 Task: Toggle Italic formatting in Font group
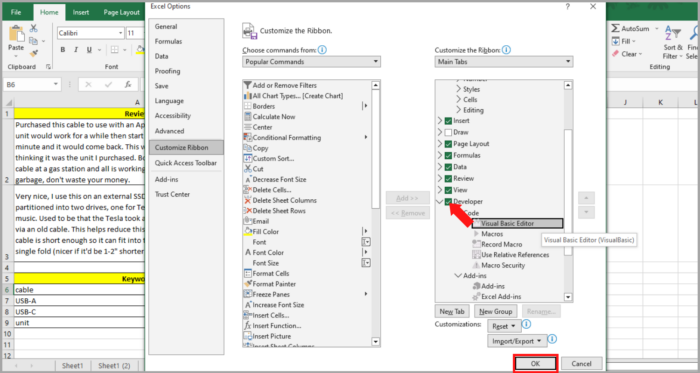[76, 50]
